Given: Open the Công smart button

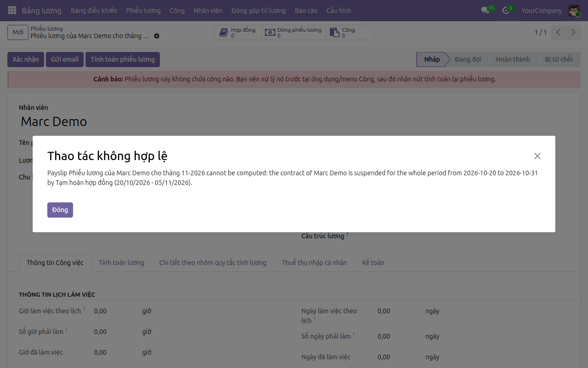Looking at the screenshot, I should point(350,33).
